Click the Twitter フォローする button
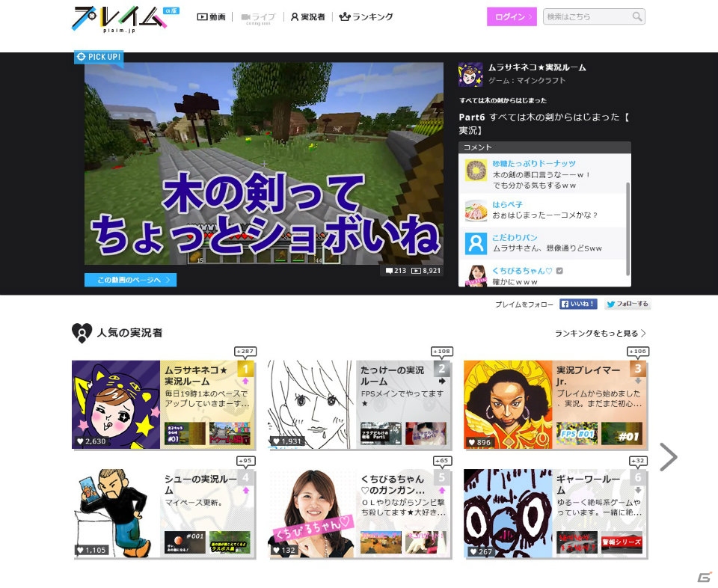Screen dimensions: 718x588 tap(628, 304)
